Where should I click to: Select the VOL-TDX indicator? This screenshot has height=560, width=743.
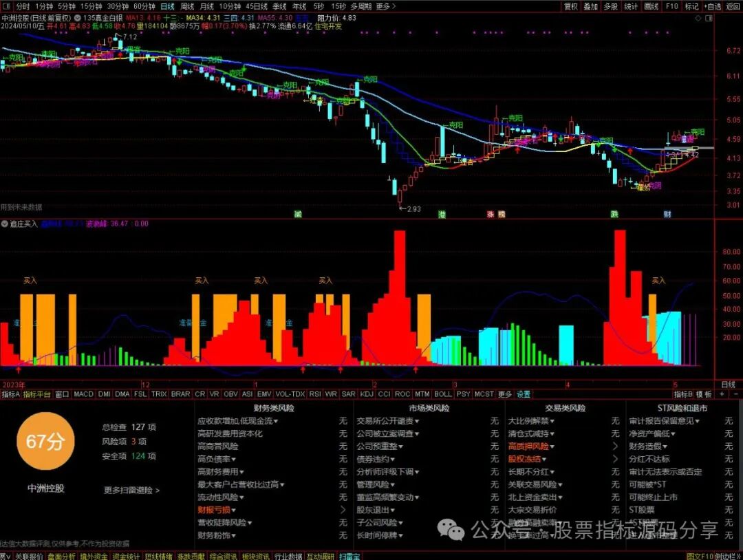pyautogui.click(x=290, y=394)
